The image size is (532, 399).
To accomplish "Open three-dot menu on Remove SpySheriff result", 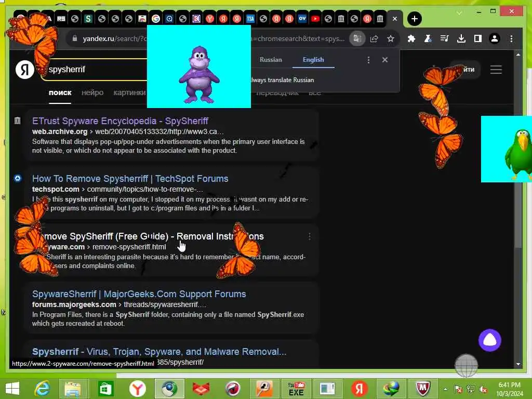I will 310,236.
